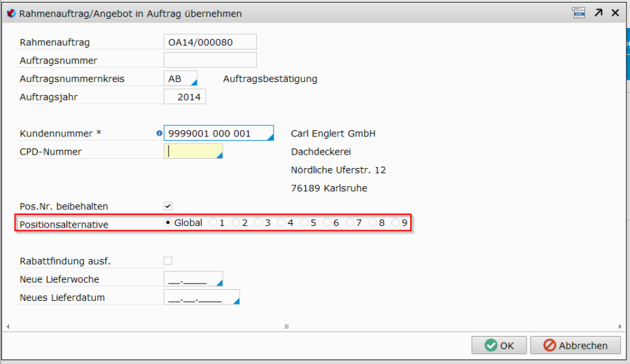Viewport: 630px width, 364px height.
Task: Click the horizontal scrollbar grip handle
Action: coord(286,327)
